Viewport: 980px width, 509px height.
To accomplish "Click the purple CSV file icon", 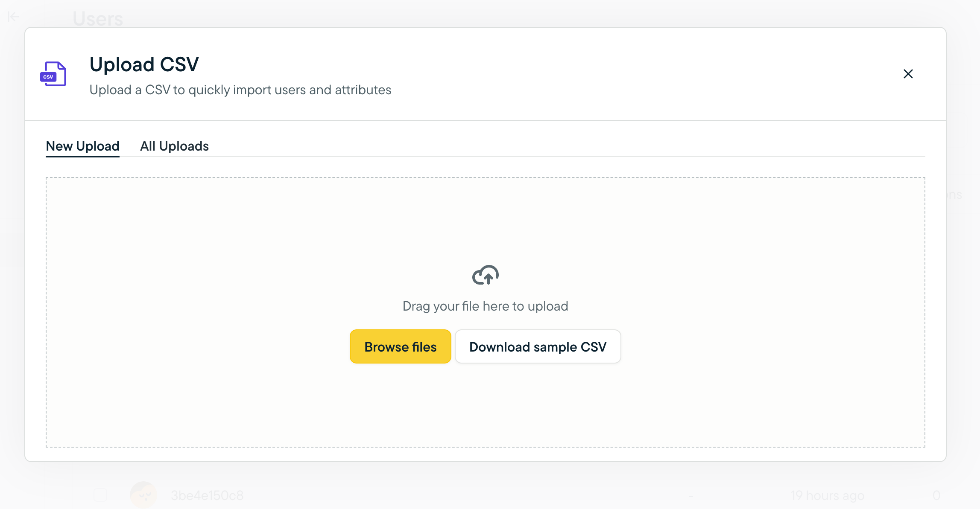I will pyautogui.click(x=53, y=74).
